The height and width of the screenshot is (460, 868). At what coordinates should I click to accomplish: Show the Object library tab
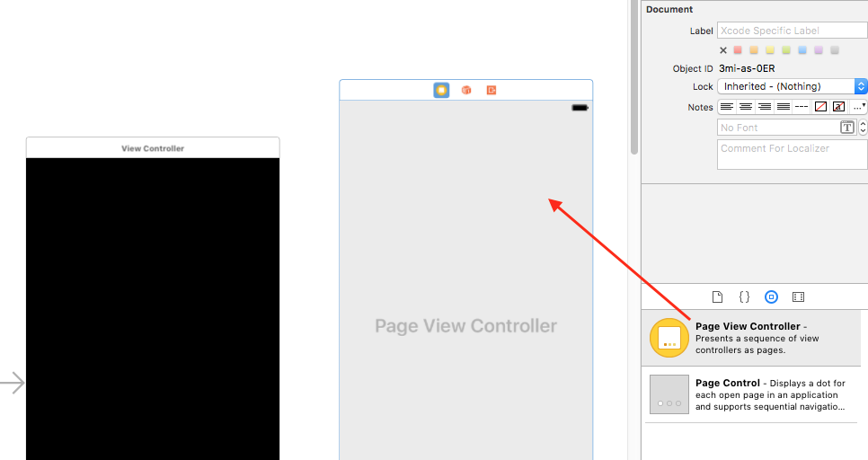pos(771,297)
